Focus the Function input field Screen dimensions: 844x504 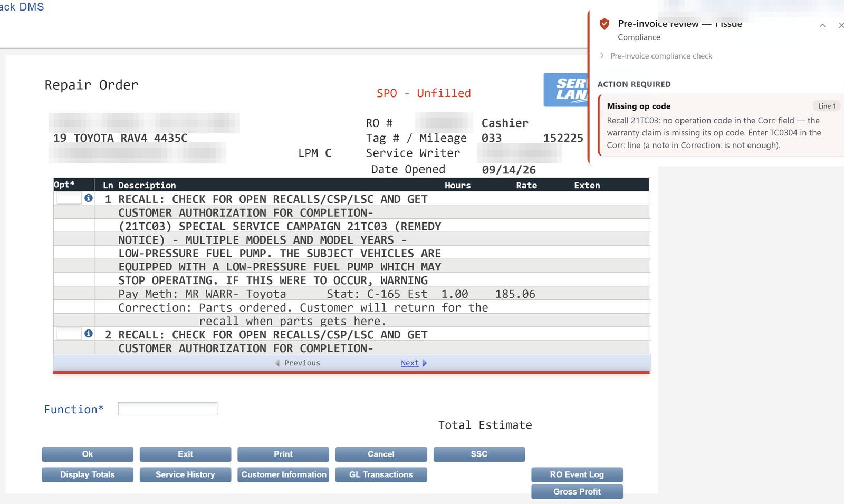click(x=168, y=409)
